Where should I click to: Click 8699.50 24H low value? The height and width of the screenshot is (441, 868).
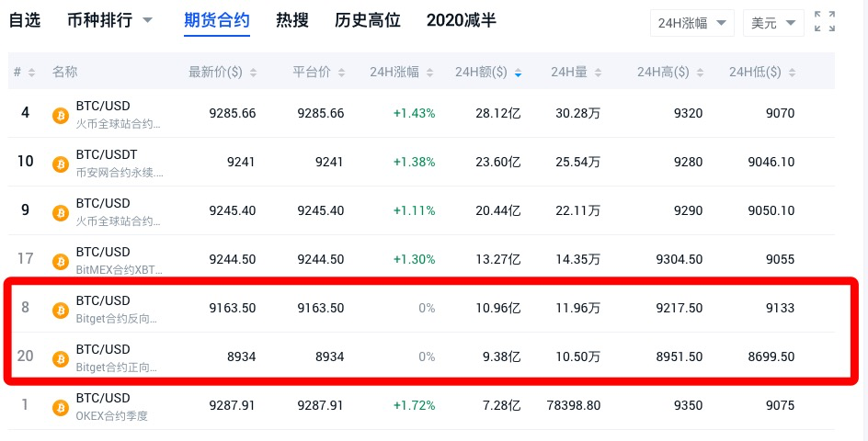771,356
